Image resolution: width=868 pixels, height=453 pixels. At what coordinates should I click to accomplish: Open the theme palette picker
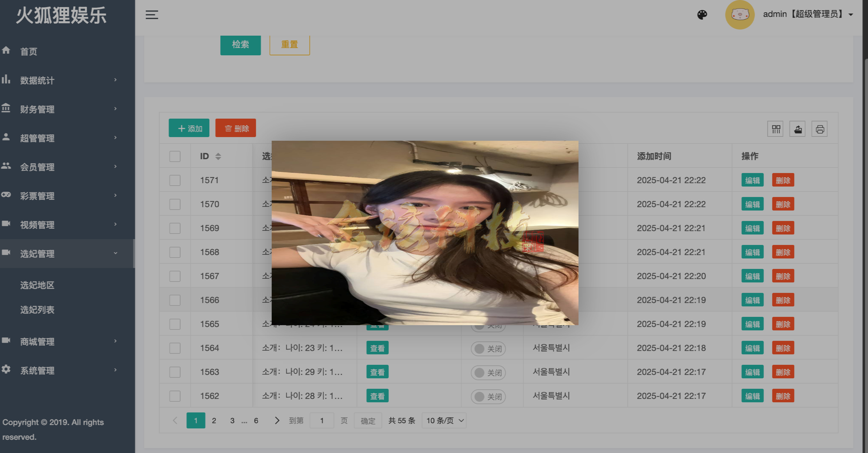[702, 14]
